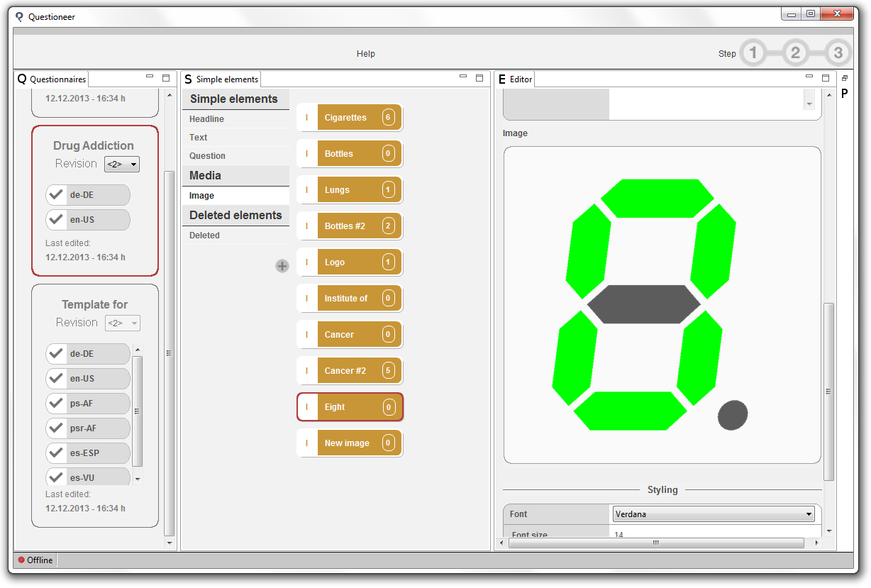871x588 pixels.
Task: Open the Font dropdown showing Verdana
Action: coord(712,514)
